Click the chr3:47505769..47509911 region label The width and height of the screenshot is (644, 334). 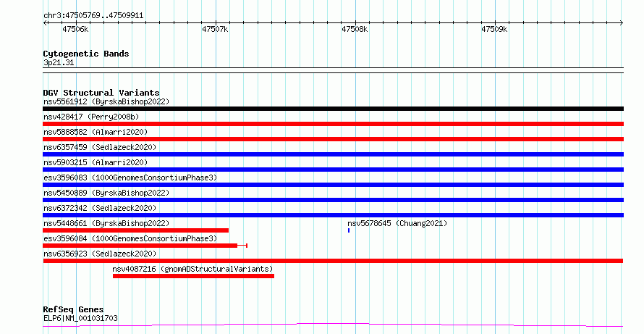pos(93,15)
